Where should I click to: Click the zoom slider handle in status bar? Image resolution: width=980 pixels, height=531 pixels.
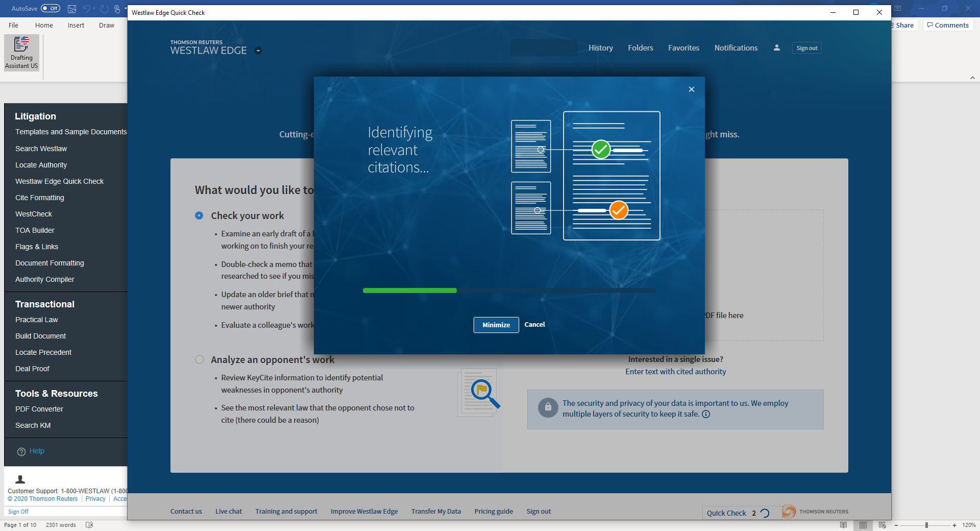pos(926,525)
